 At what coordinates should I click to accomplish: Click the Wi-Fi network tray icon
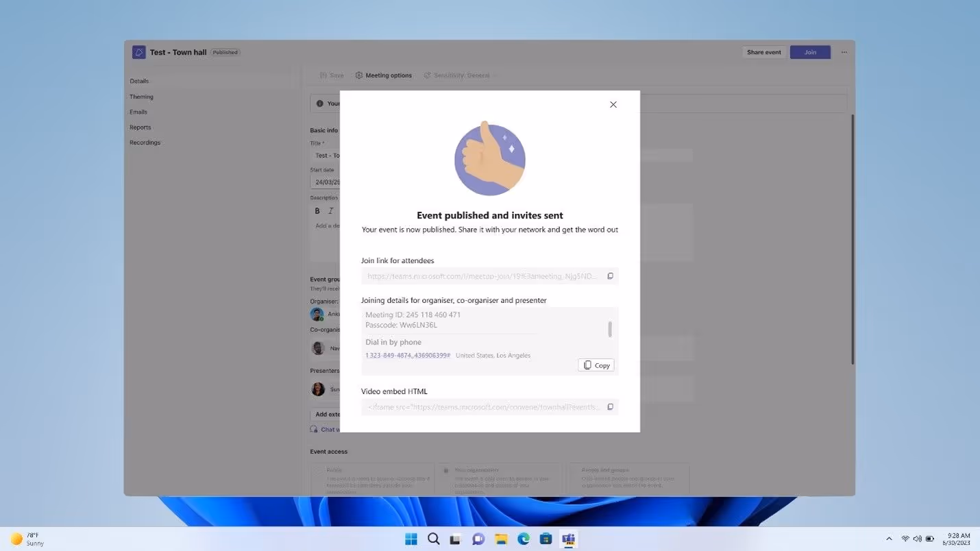coord(905,539)
